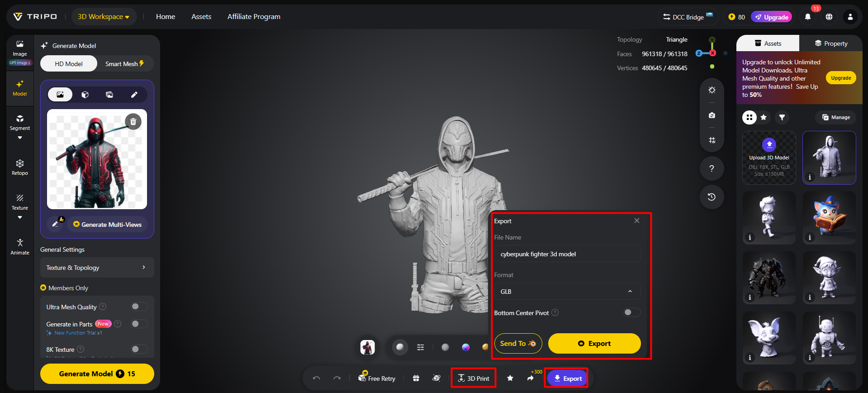
Task: Click Manage in the assets panel
Action: 836,117
